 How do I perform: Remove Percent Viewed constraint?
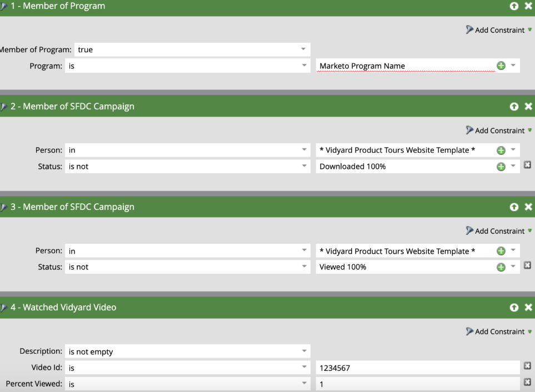point(527,382)
